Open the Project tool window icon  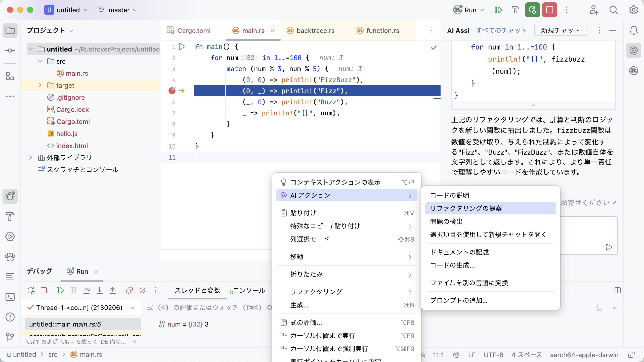(10, 31)
